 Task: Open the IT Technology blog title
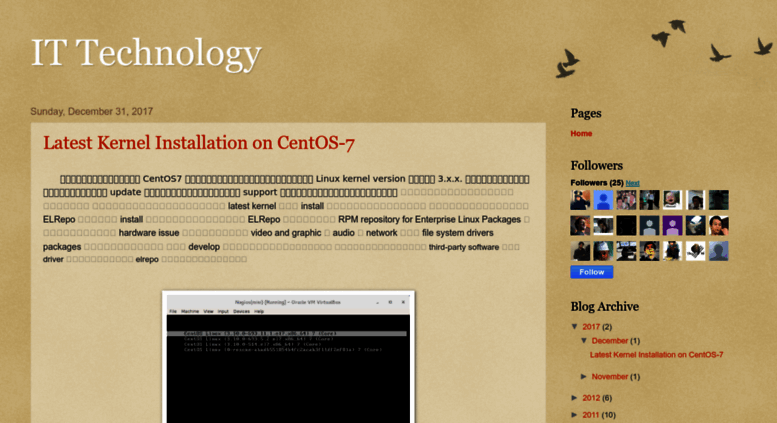click(x=146, y=53)
